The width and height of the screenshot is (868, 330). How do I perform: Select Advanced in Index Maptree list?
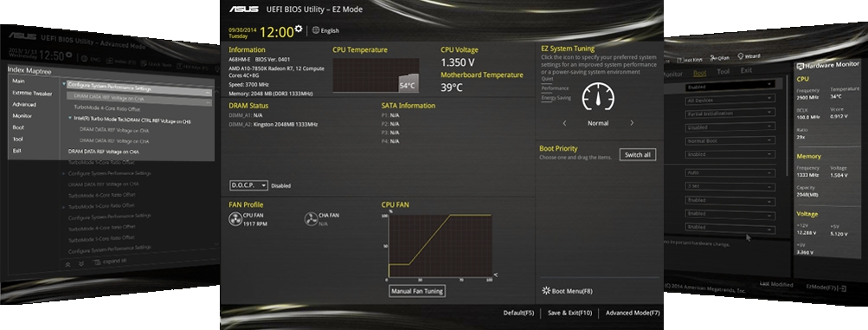[24, 104]
